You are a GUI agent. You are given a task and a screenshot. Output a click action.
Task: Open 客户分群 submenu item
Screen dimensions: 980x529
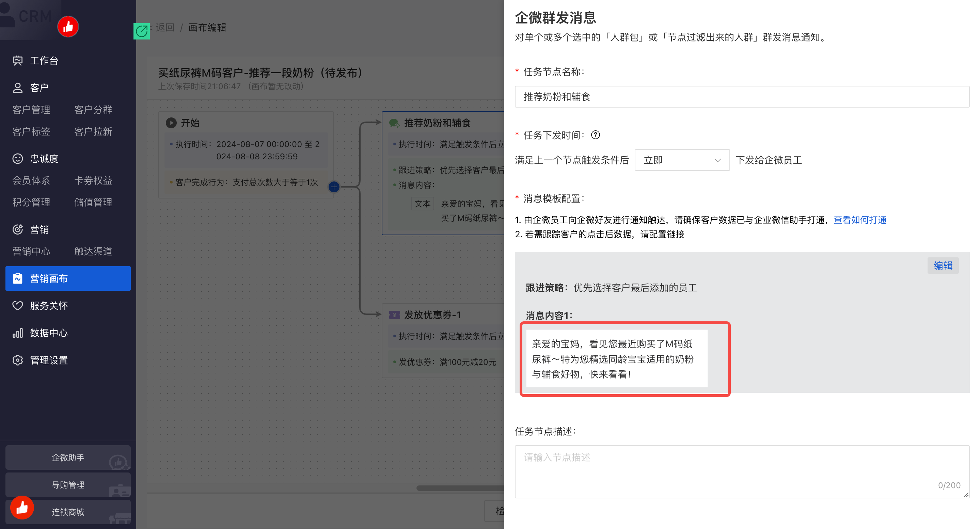(x=93, y=110)
